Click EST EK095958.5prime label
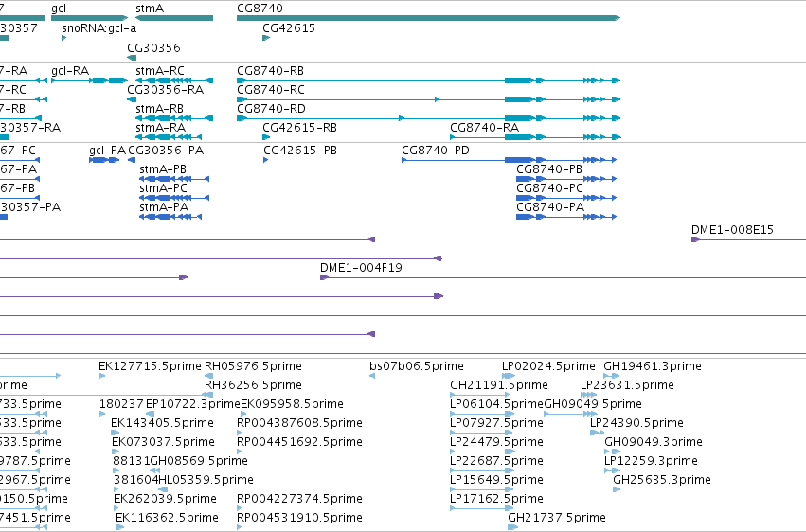Screen dimensions: 806x532 [292, 404]
